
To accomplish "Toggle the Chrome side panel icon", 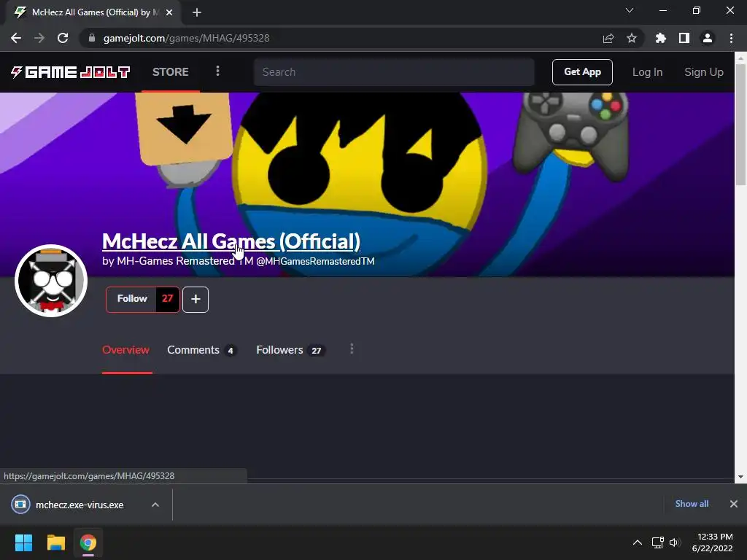I will [684, 38].
